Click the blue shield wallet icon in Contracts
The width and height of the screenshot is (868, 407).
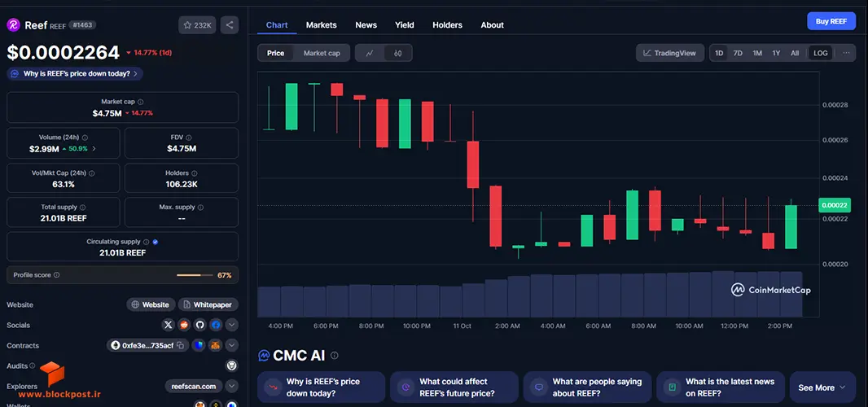point(198,345)
